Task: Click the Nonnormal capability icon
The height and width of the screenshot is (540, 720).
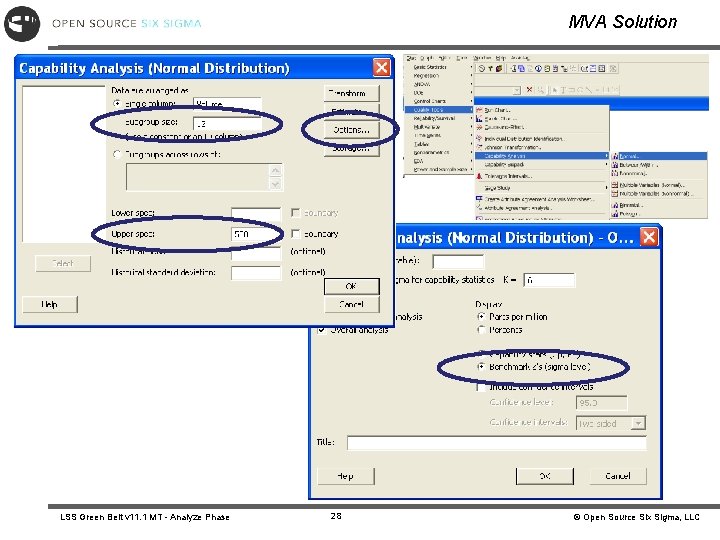Action: (x=615, y=173)
